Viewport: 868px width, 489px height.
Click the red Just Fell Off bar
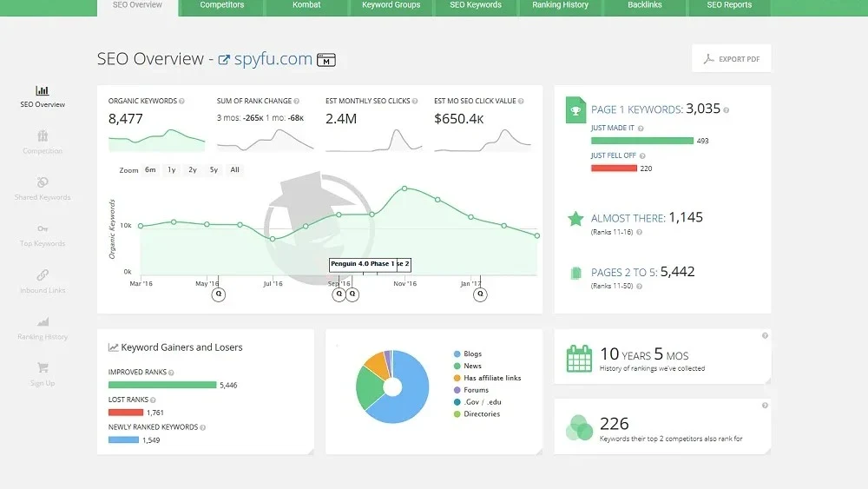[x=614, y=169]
